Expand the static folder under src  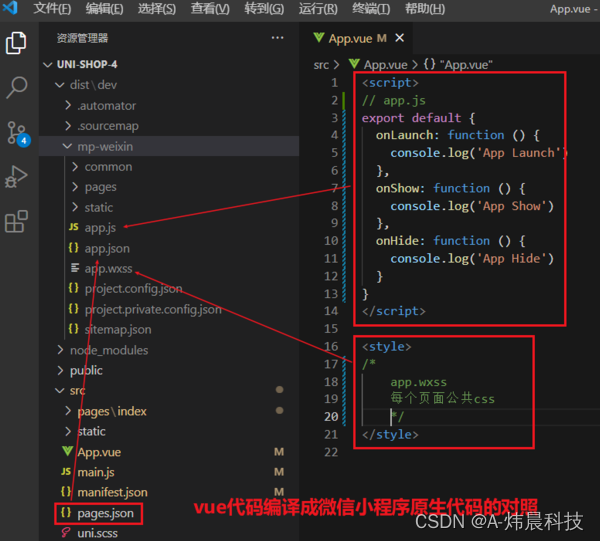[68, 431]
